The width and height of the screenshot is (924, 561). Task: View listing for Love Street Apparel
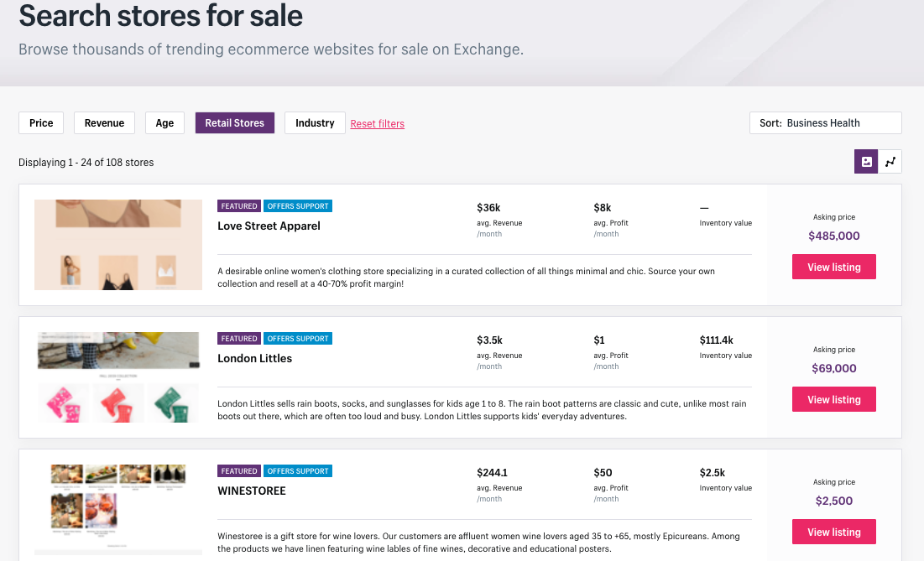833,266
